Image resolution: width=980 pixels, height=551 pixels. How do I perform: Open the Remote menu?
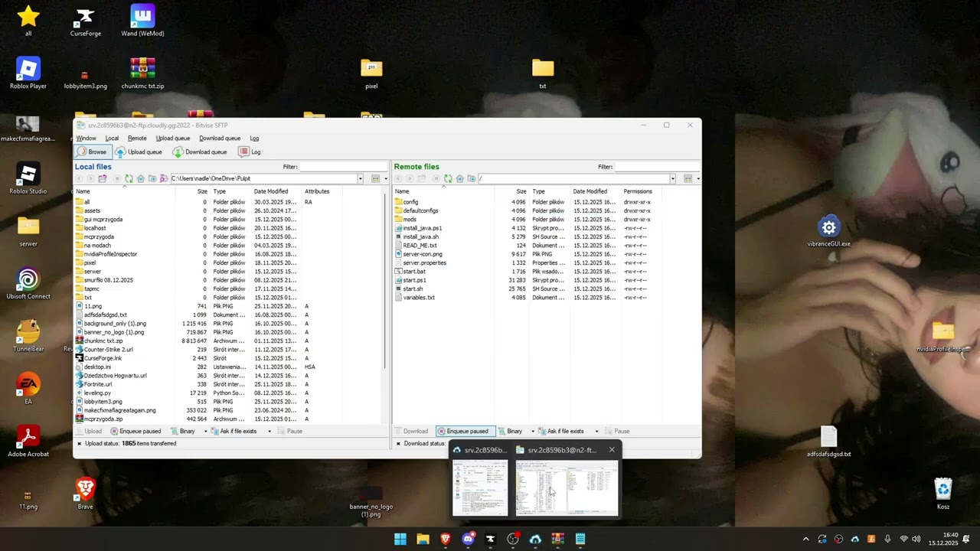click(x=137, y=139)
